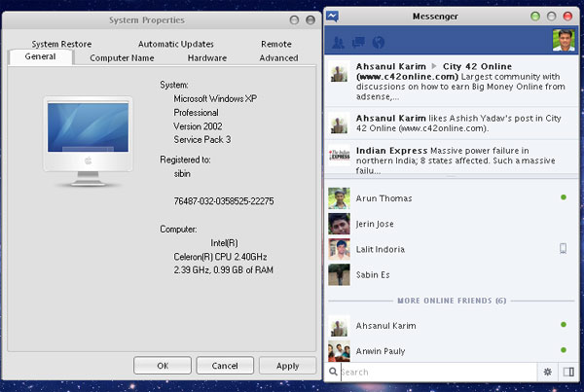This screenshot has width=584, height=392.
Task: Click the ticker divider grip handle
Action: pyautogui.click(x=451, y=176)
